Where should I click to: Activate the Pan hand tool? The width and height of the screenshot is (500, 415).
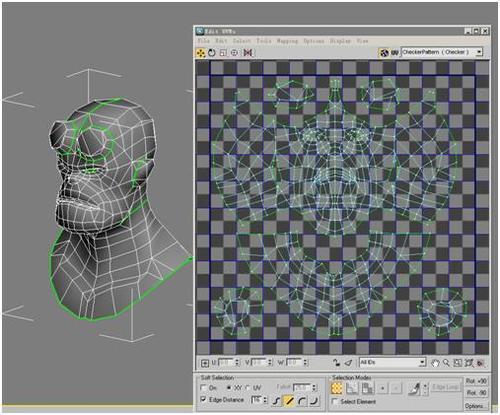(x=435, y=363)
